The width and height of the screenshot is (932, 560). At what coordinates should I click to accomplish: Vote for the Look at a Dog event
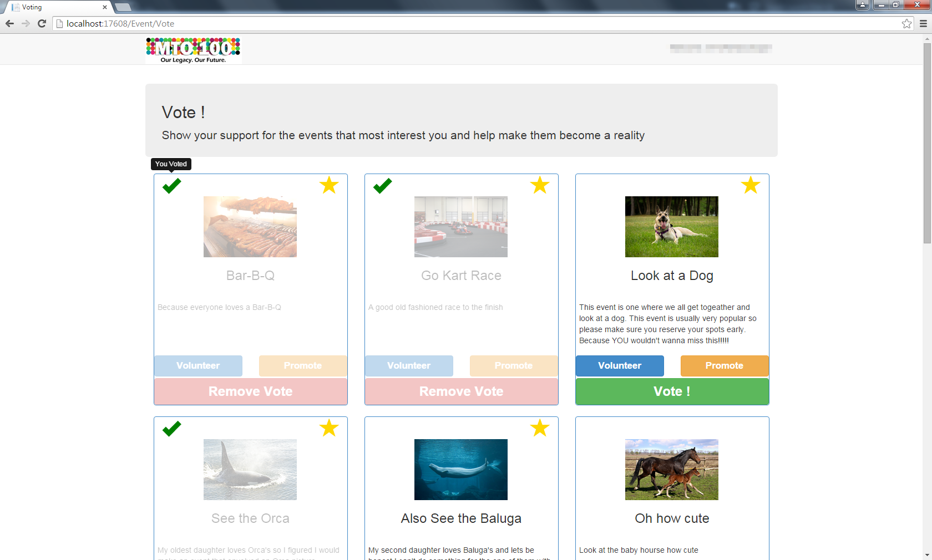pyautogui.click(x=672, y=391)
